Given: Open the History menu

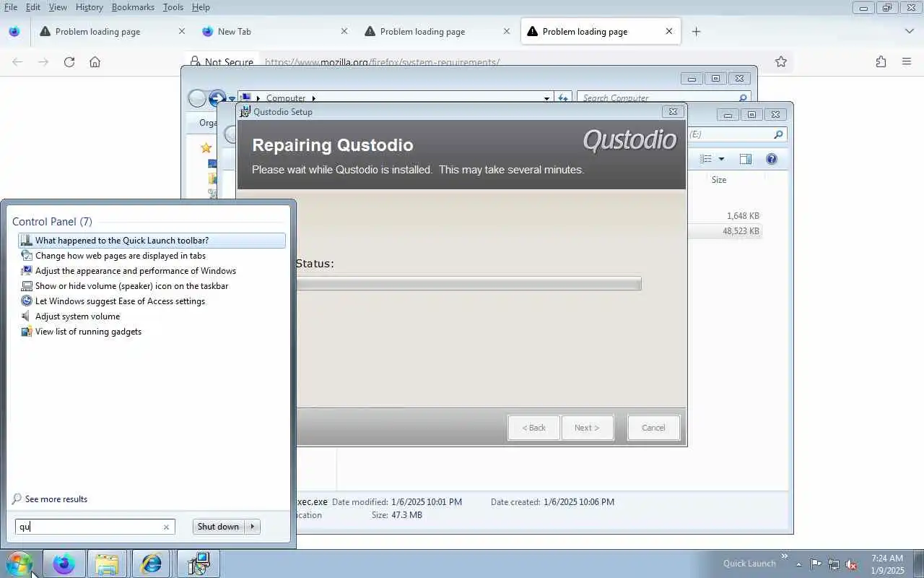Looking at the screenshot, I should (89, 7).
